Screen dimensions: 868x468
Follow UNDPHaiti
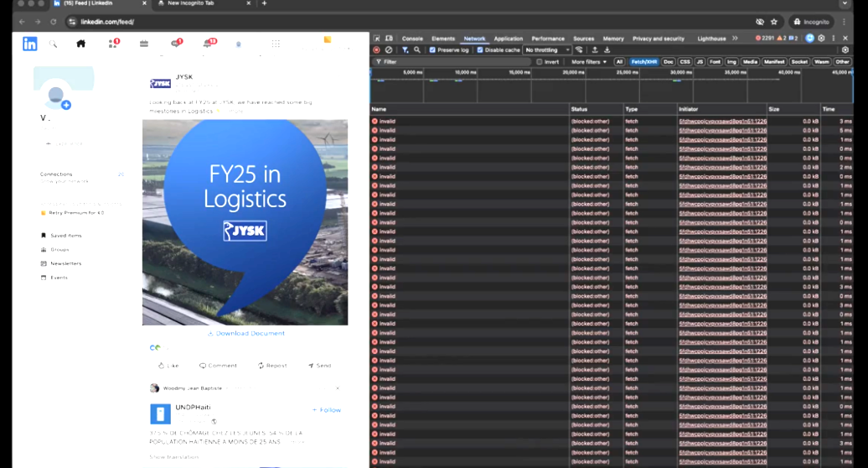coord(327,410)
